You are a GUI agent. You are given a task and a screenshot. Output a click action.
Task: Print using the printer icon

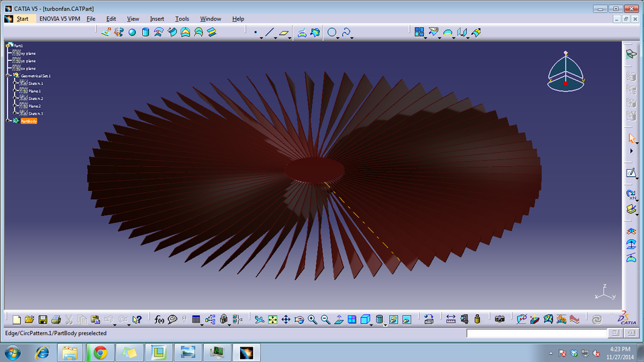pyautogui.click(x=56, y=319)
